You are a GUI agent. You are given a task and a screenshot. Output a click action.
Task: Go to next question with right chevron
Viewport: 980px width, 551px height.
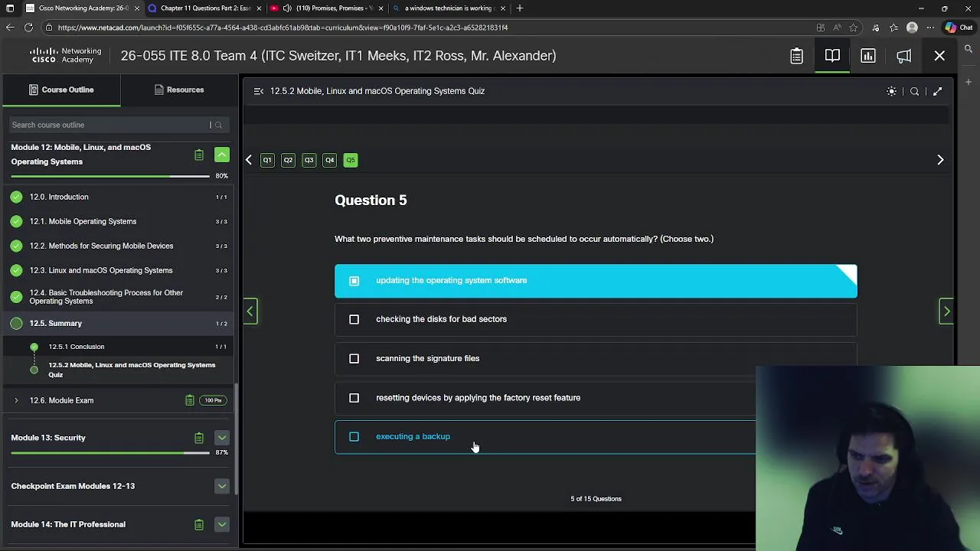[940, 160]
